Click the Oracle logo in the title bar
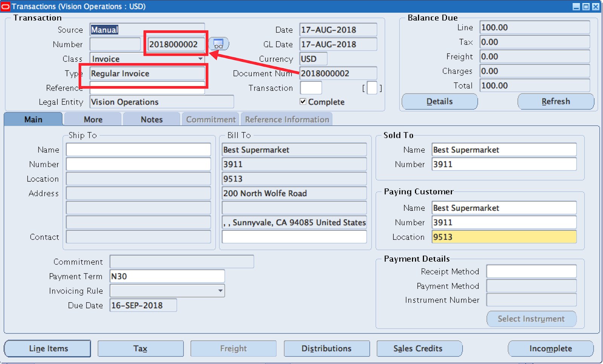603x364 pixels. click(x=5, y=6)
